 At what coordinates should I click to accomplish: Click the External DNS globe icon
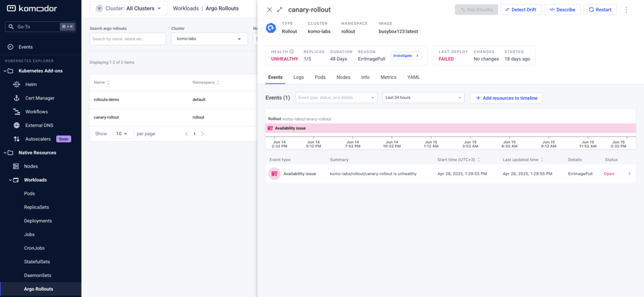(17, 125)
